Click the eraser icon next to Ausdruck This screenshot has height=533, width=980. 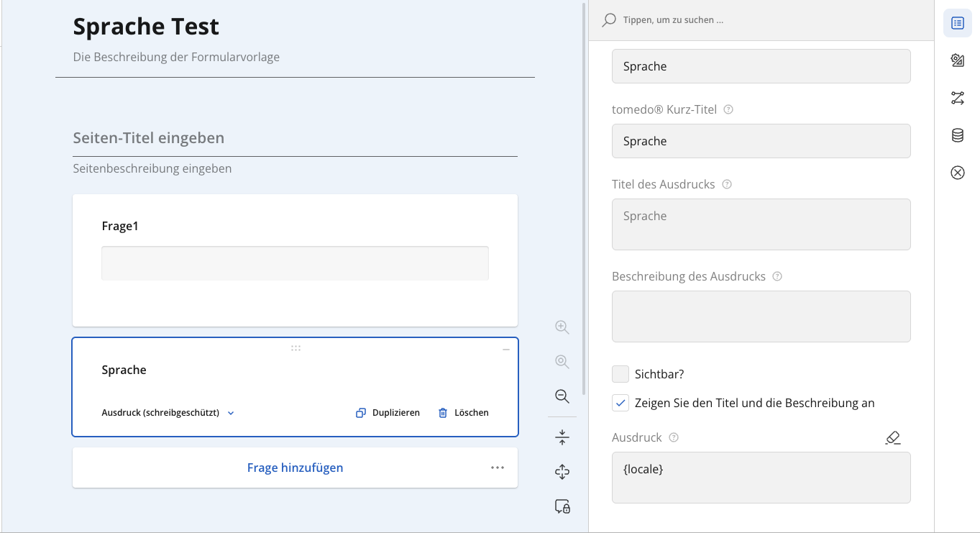[x=893, y=437]
